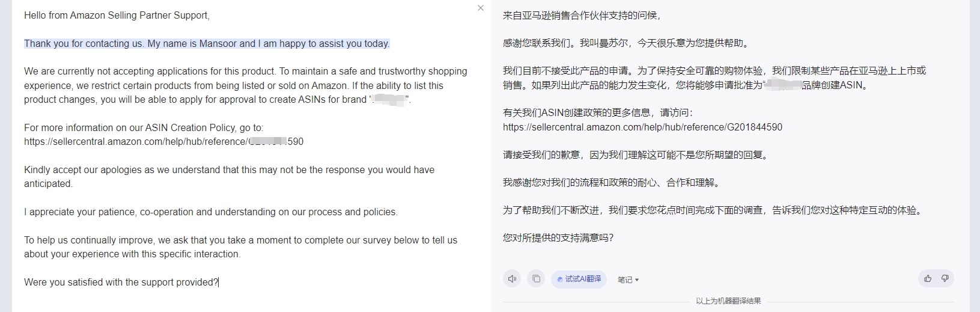980x312 pixels.
Task: Clear source text with the X icon
Action: point(480,8)
